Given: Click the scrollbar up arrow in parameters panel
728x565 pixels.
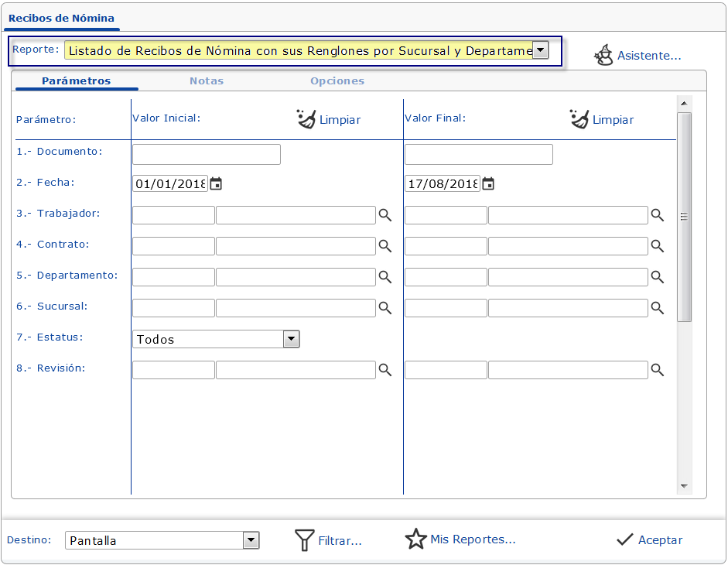Looking at the screenshot, I should click(684, 103).
